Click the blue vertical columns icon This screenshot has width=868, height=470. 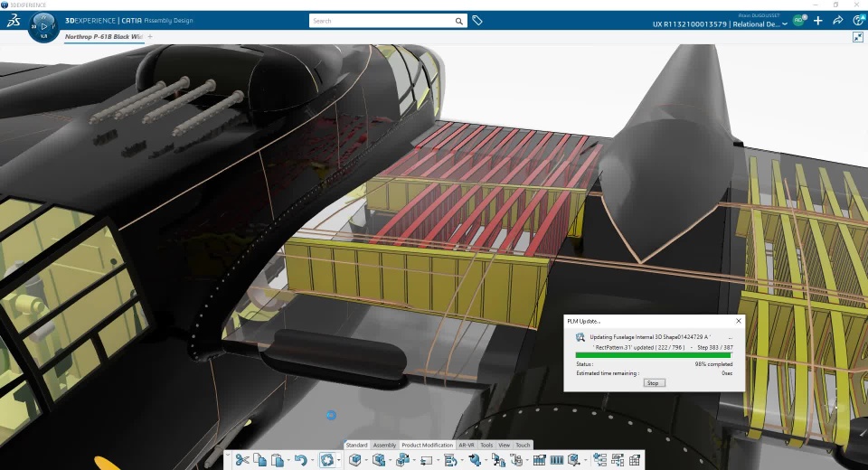coord(557,460)
